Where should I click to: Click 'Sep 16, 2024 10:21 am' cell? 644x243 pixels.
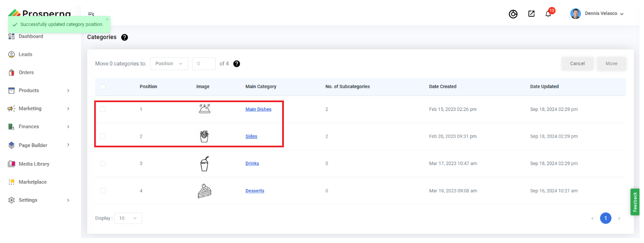point(554,191)
